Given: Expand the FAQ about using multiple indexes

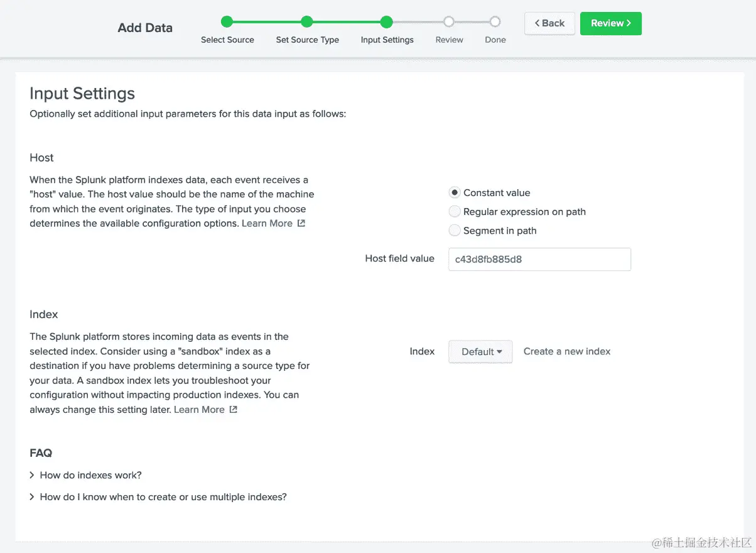Looking at the screenshot, I should (x=163, y=497).
